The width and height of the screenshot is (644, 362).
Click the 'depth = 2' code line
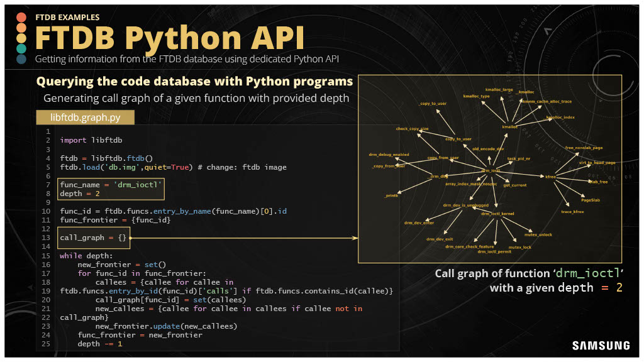80,194
